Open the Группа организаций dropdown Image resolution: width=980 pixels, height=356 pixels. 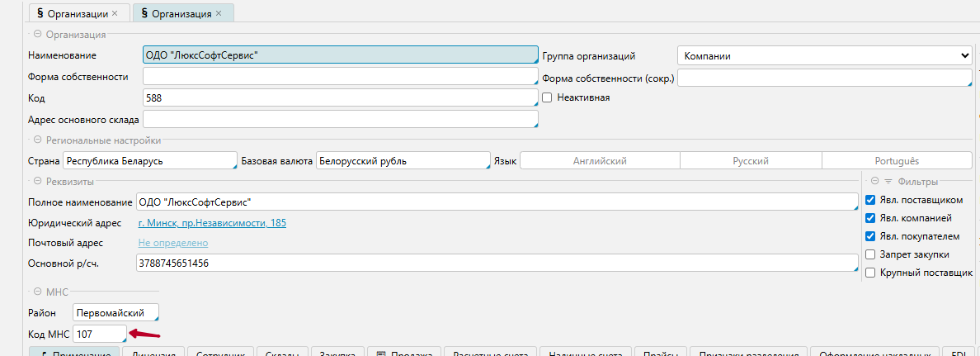point(825,56)
